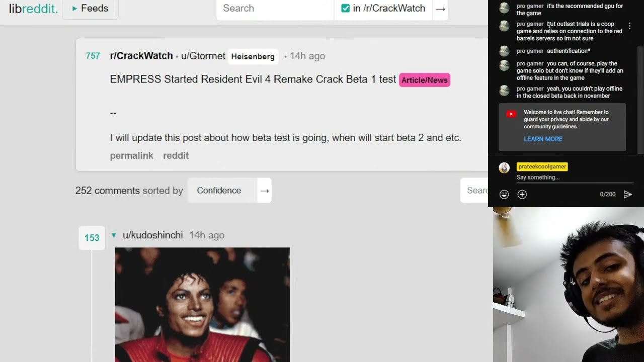Click the 'outlast trials is a coop' chat message

click(570, 31)
